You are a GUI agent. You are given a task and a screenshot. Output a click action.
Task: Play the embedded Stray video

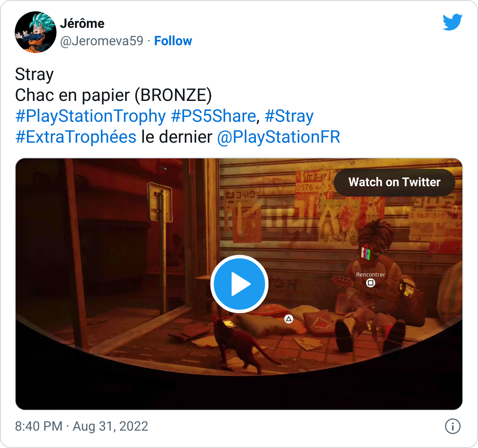coord(239,284)
